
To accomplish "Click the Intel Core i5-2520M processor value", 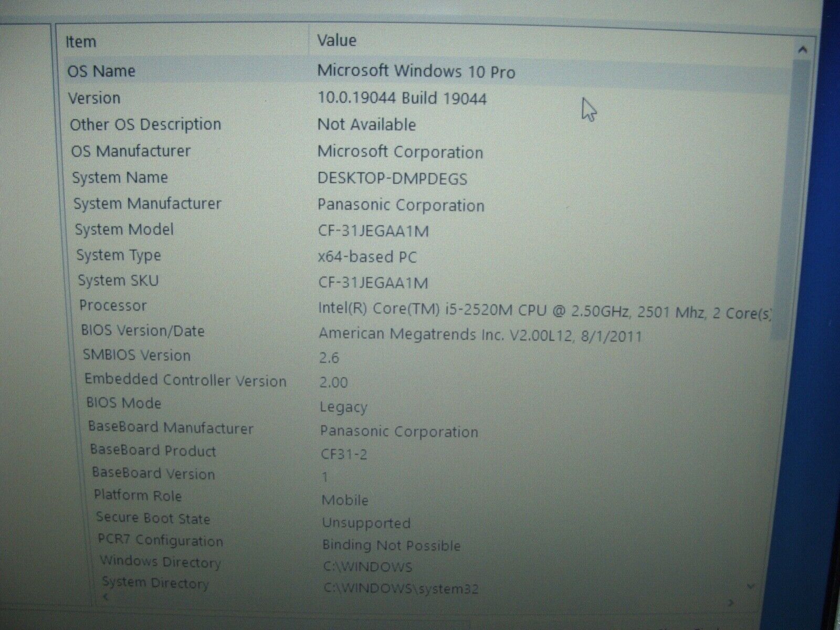I will coord(545,310).
